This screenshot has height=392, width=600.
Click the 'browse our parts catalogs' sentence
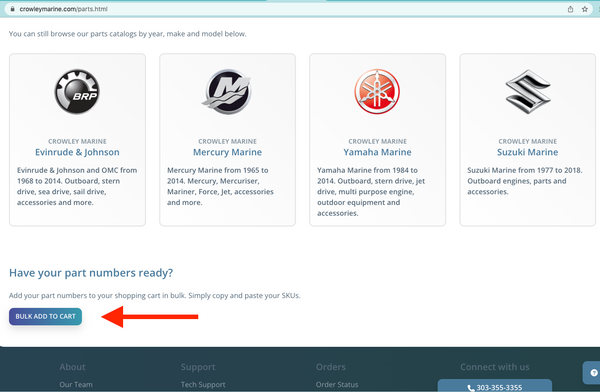127,34
